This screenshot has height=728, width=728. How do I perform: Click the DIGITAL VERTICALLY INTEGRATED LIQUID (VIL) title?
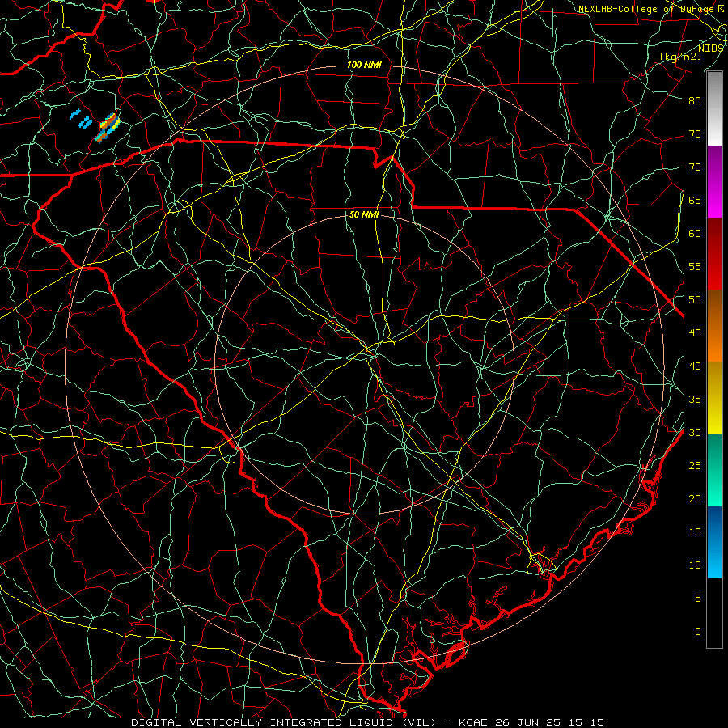pos(283,722)
